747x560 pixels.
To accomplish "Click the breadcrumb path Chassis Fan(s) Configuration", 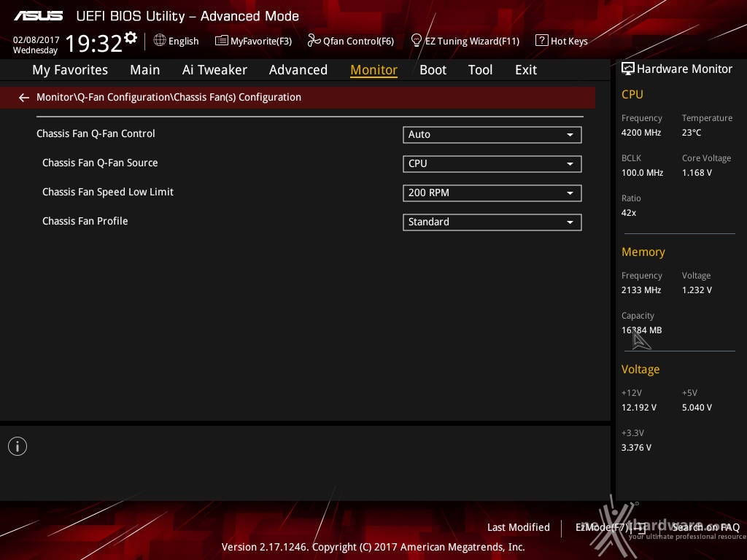I will pyautogui.click(x=237, y=97).
